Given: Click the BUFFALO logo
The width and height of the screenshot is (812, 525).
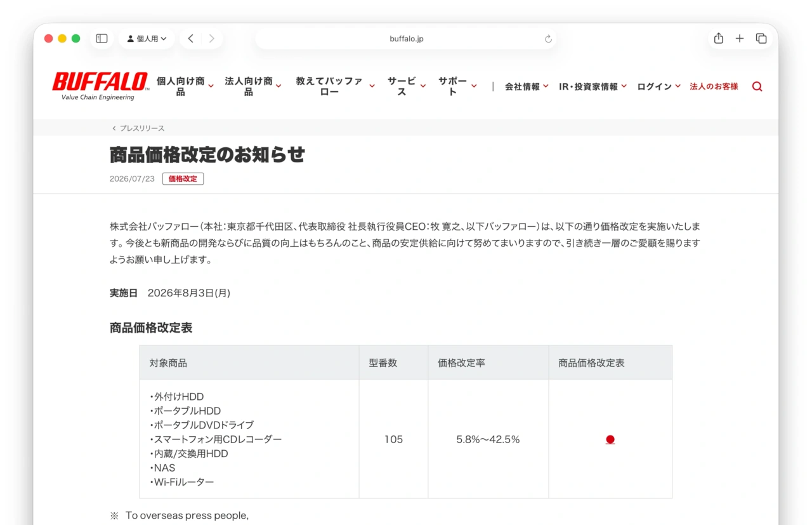Looking at the screenshot, I should click(x=100, y=86).
